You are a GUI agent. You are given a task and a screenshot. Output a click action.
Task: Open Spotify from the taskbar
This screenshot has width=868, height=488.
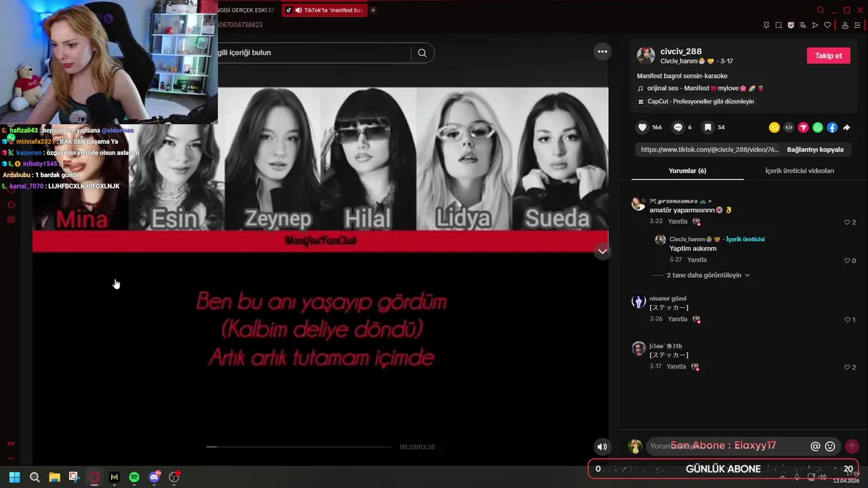pos(134,477)
